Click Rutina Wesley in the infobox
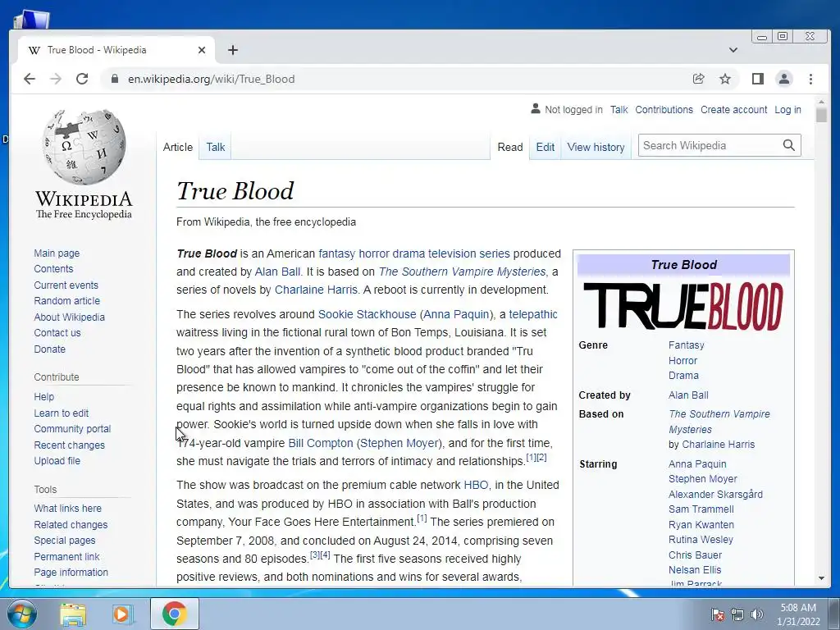This screenshot has height=630, width=840. coord(701,540)
